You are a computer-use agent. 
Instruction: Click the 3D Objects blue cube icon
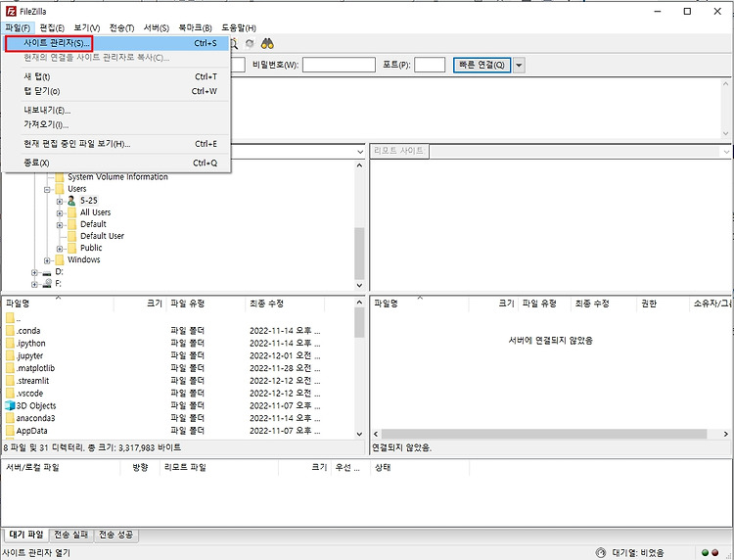10,405
